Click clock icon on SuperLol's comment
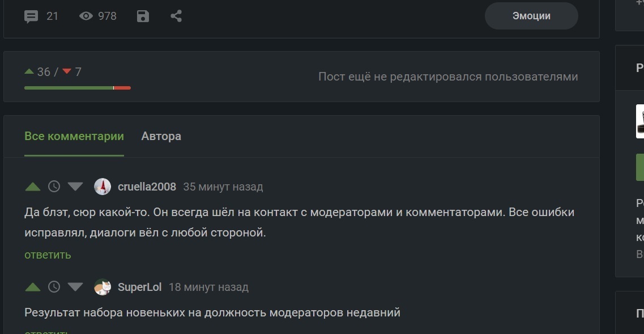Screen dimensions: 644x334 coord(54,287)
